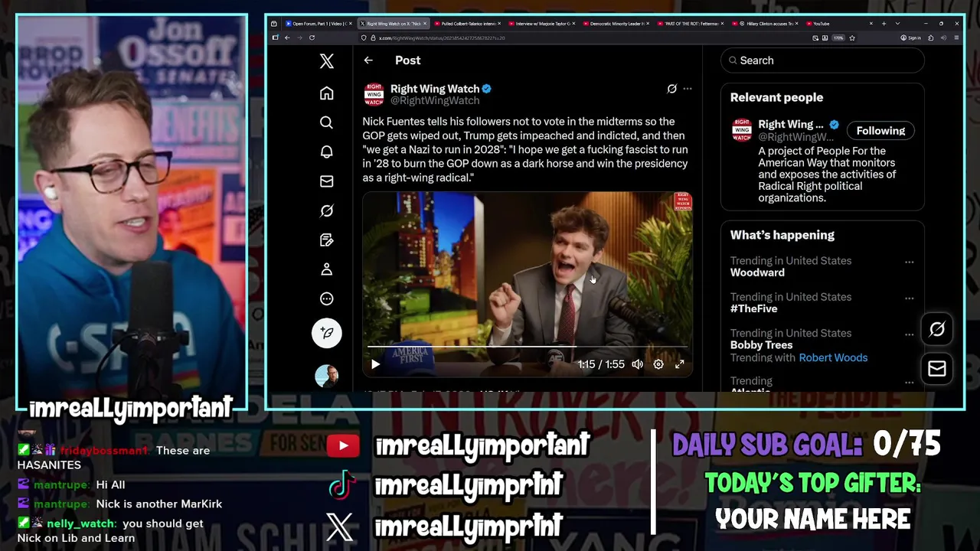The width and height of the screenshot is (980, 551).
Task: Open video settings gear icon
Action: pyautogui.click(x=658, y=365)
